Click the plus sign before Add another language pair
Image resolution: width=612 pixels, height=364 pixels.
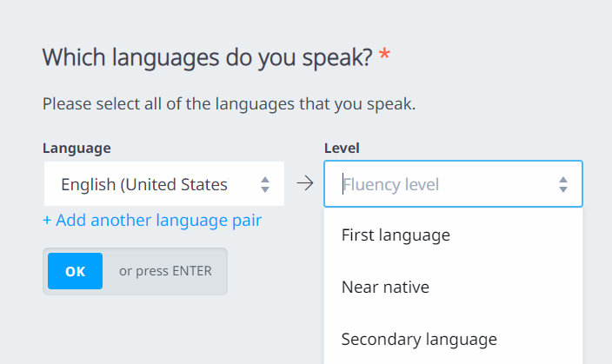click(48, 221)
